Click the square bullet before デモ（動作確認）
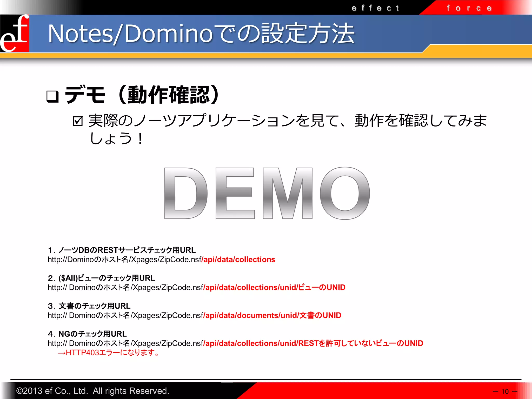The width and height of the screenshot is (532, 399). [52, 97]
